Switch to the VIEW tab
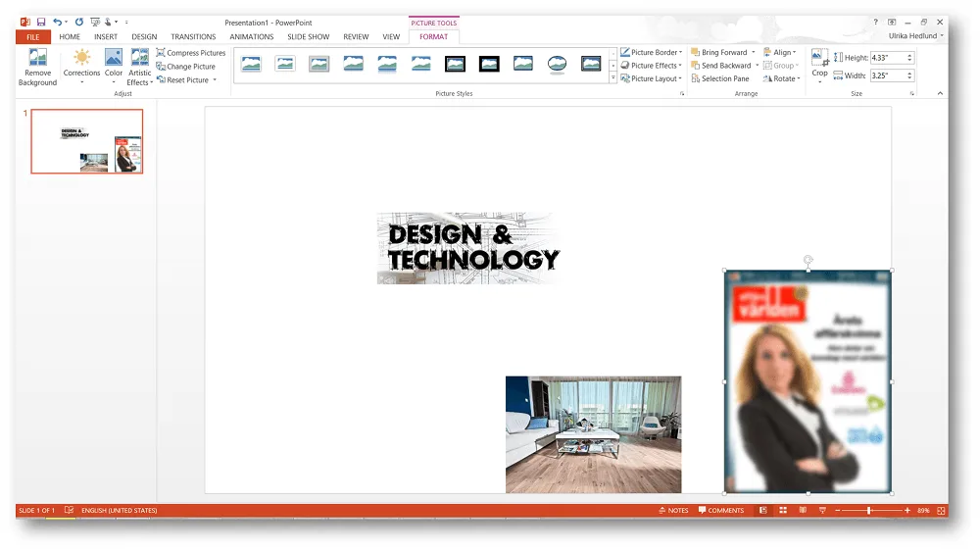 [391, 37]
